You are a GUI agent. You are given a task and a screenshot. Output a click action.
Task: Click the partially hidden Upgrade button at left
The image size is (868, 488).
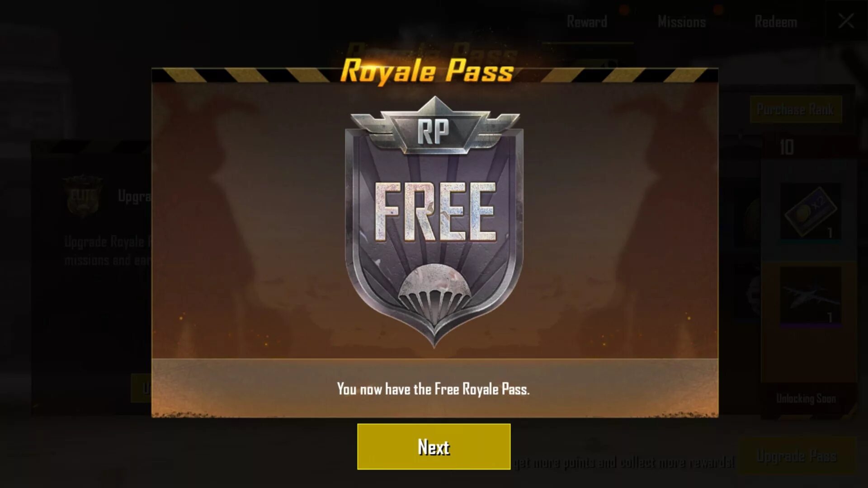[141, 388]
